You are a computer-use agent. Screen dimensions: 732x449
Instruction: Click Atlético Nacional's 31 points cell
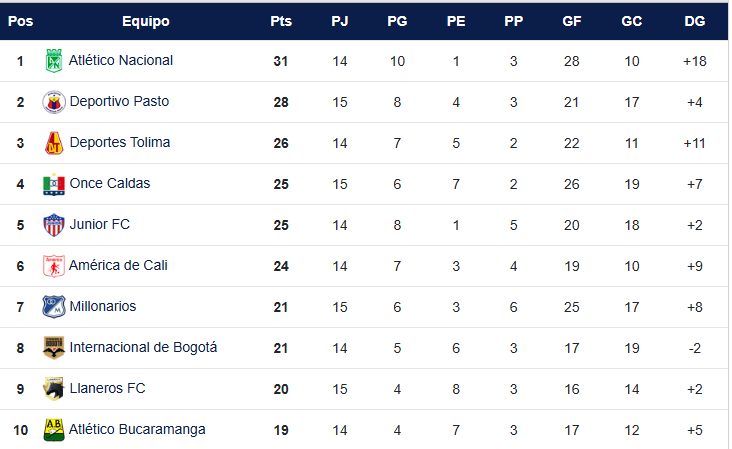tap(281, 61)
